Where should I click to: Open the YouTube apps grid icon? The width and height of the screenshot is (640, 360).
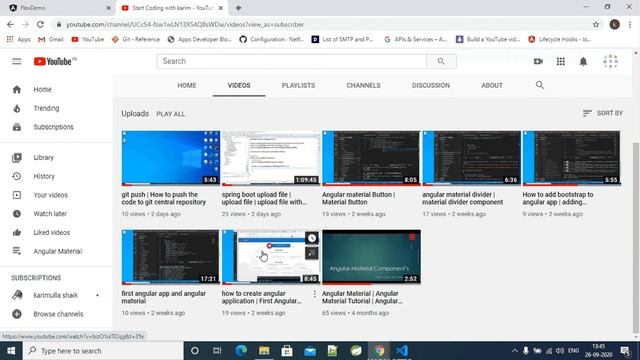coord(561,61)
